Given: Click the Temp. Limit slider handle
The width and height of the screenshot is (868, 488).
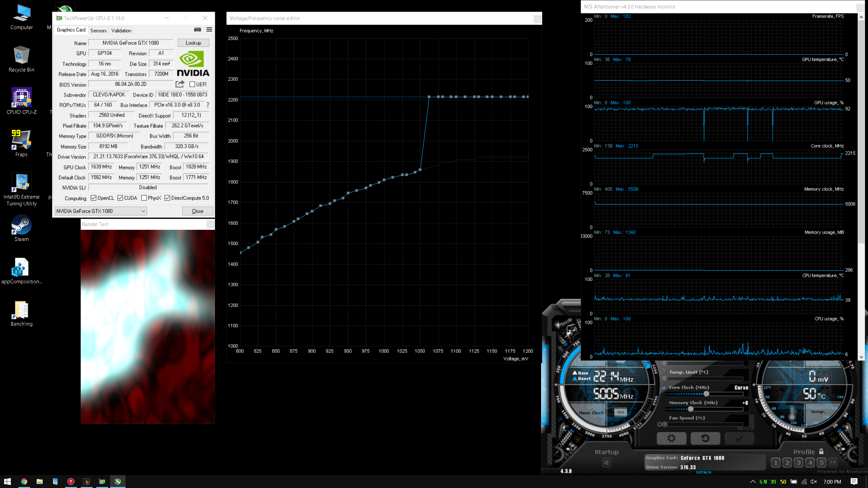Looking at the screenshot, I should point(665,379).
